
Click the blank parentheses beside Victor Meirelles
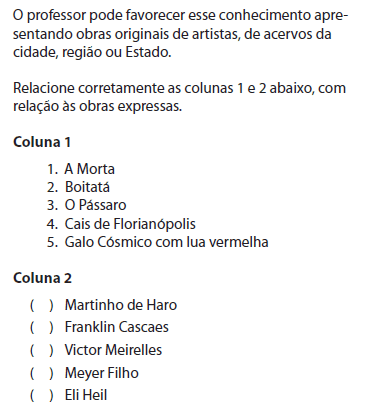click(42, 350)
